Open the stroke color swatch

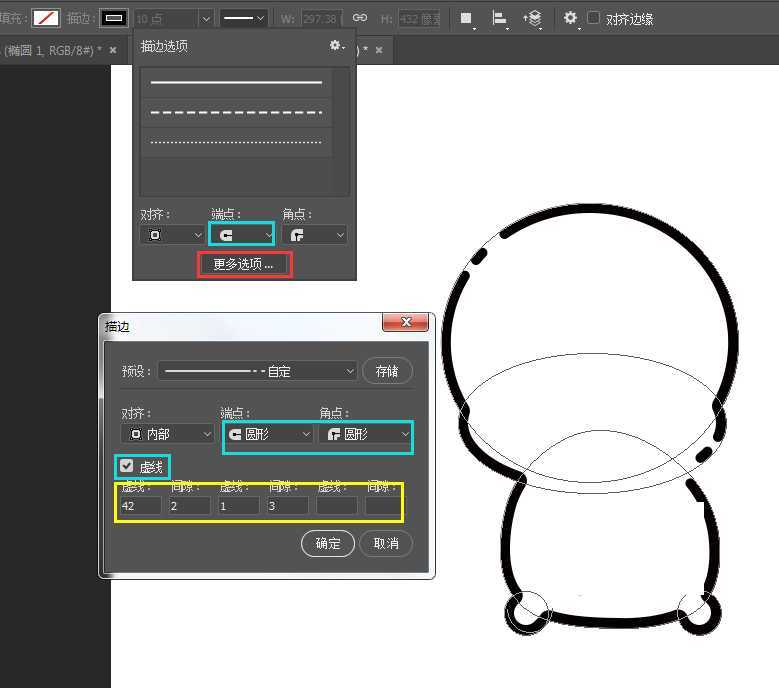pos(114,18)
